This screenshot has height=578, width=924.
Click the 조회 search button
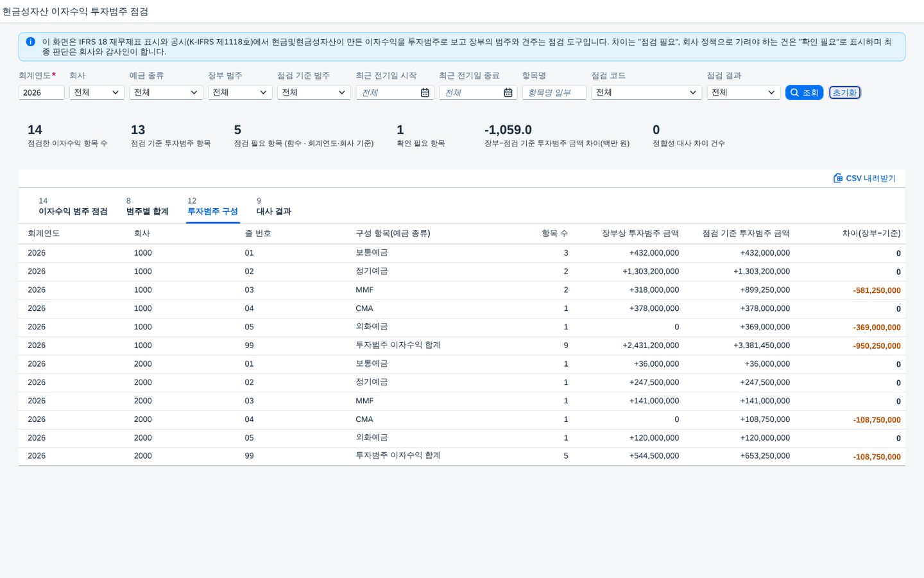point(804,92)
